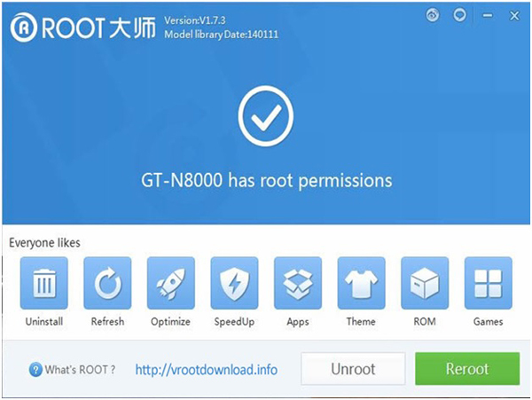Click the What's ROOT ? text
Viewport: 532px width, 400px height.
[x=80, y=370]
